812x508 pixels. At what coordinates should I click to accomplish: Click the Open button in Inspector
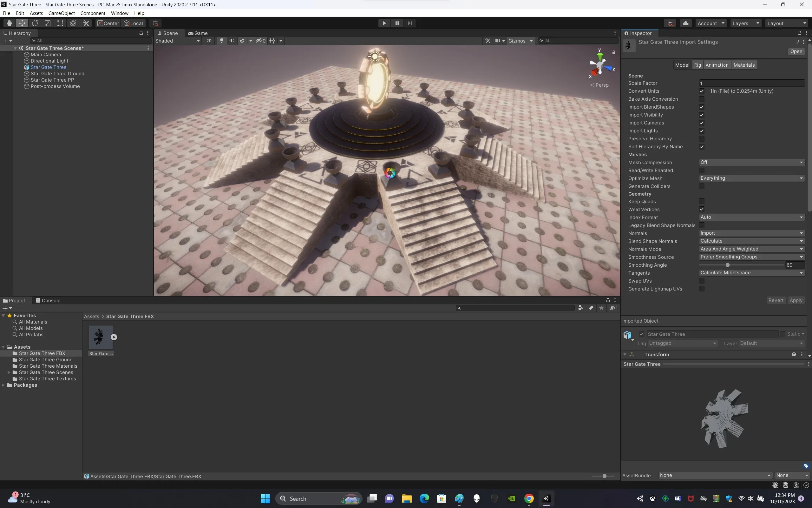click(796, 51)
